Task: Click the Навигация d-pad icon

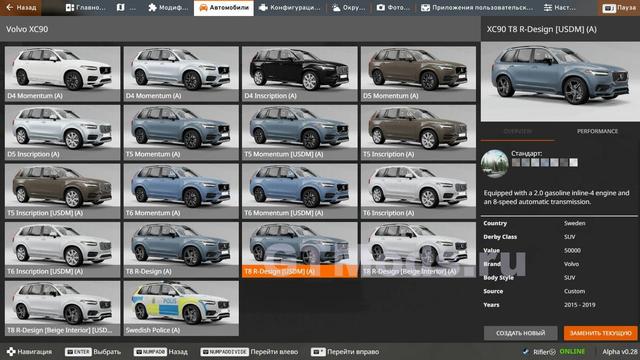Action: coord(11,351)
